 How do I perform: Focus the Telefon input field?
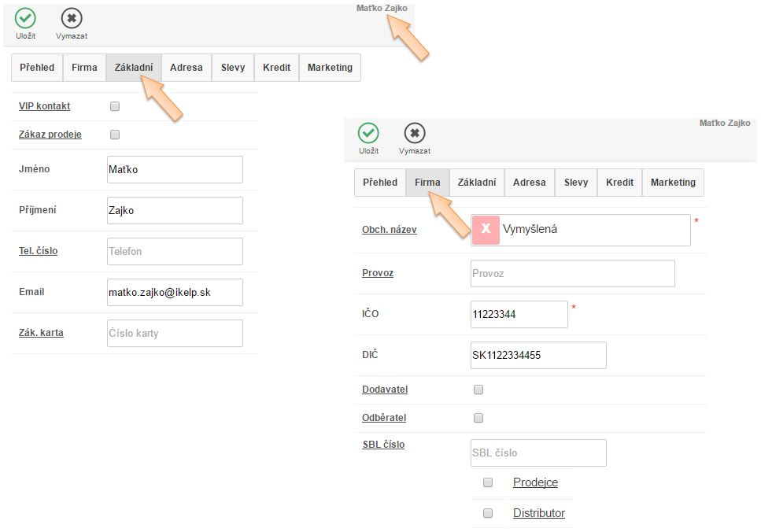coord(175,251)
